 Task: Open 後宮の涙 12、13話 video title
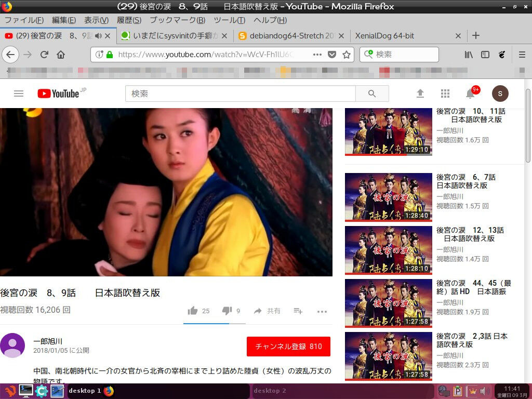point(470,234)
